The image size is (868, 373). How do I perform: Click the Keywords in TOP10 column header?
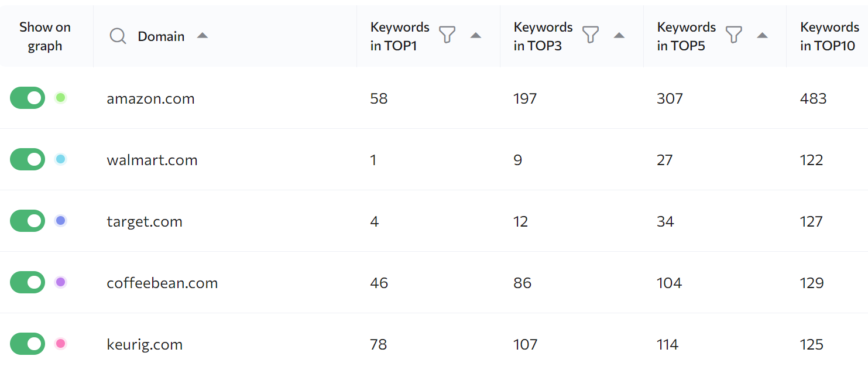click(829, 36)
